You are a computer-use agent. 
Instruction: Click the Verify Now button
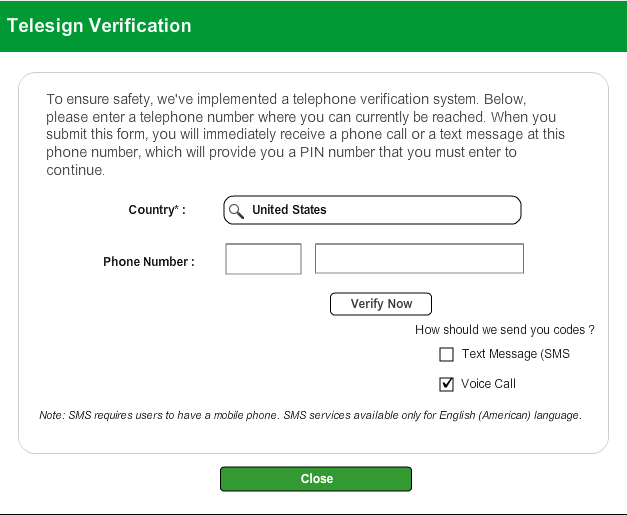point(381,304)
